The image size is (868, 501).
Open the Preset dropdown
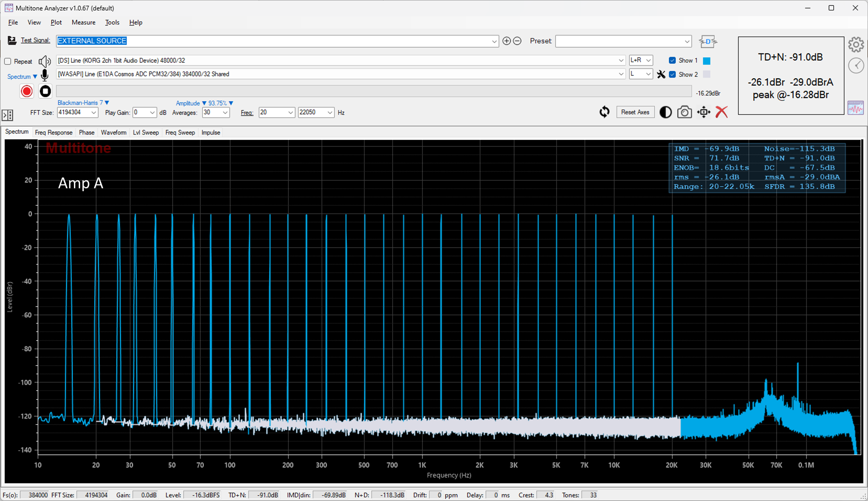(687, 41)
